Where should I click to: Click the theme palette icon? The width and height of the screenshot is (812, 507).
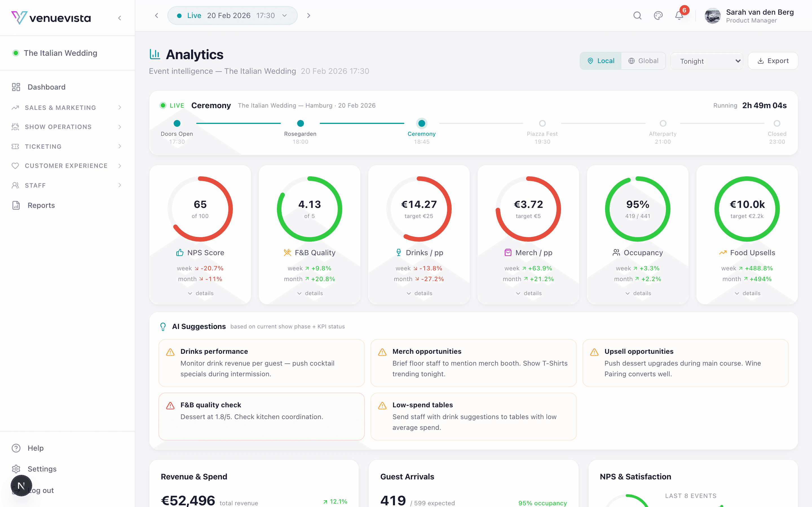[x=658, y=16]
